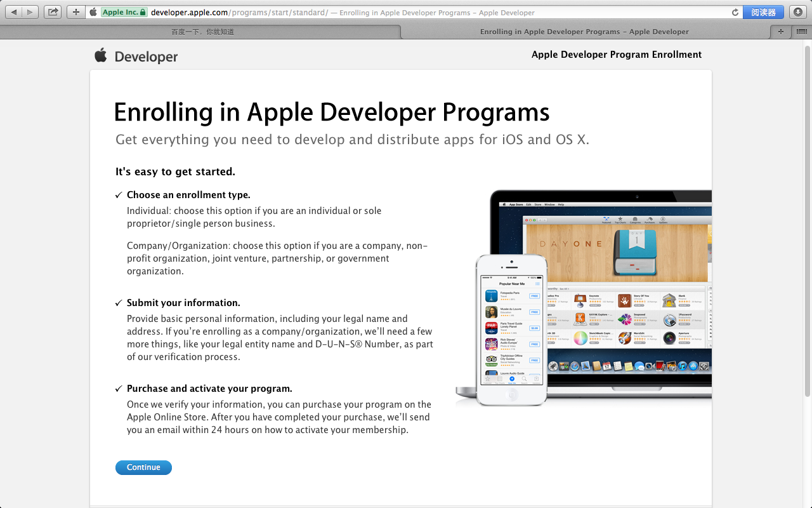812x508 pixels.
Task: Click the white iPhone image
Action: (x=512, y=330)
